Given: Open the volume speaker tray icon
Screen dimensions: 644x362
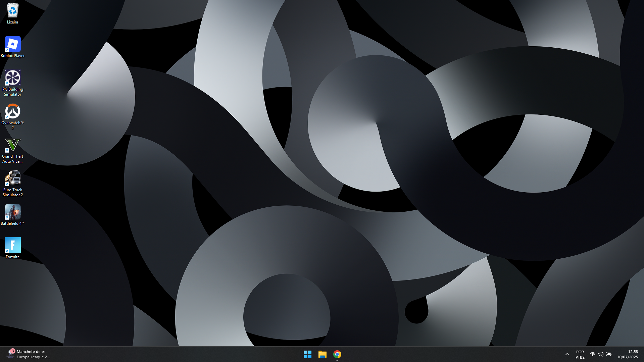Looking at the screenshot, I should (x=601, y=354).
